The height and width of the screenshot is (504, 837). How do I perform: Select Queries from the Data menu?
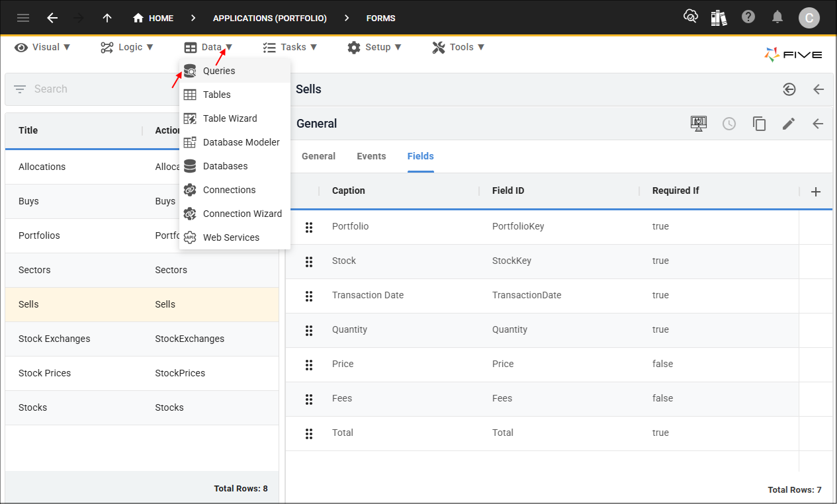tap(219, 71)
